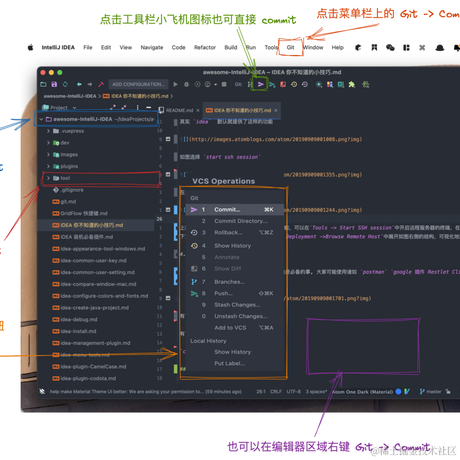Open idea-debug.md in the project tree
Screen dimensions: 460x460
coord(75,319)
